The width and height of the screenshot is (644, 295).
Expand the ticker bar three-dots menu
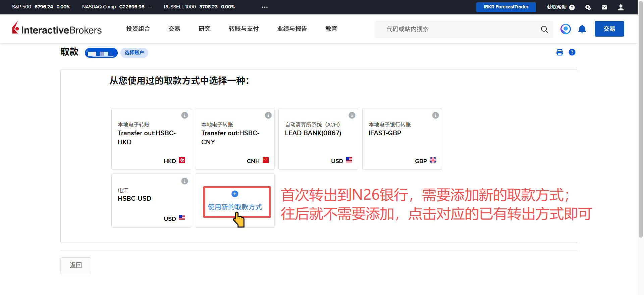click(x=265, y=7)
